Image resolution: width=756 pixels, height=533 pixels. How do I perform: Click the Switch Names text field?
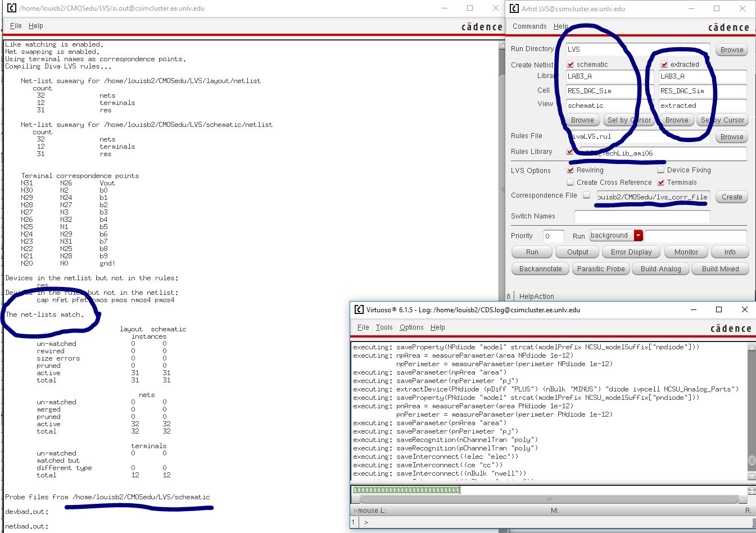coord(642,216)
